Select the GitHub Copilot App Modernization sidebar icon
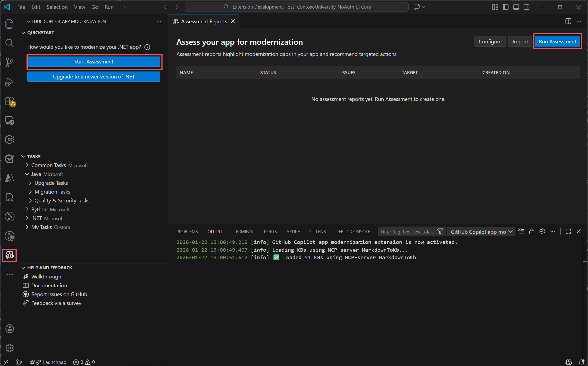 point(9,255)
